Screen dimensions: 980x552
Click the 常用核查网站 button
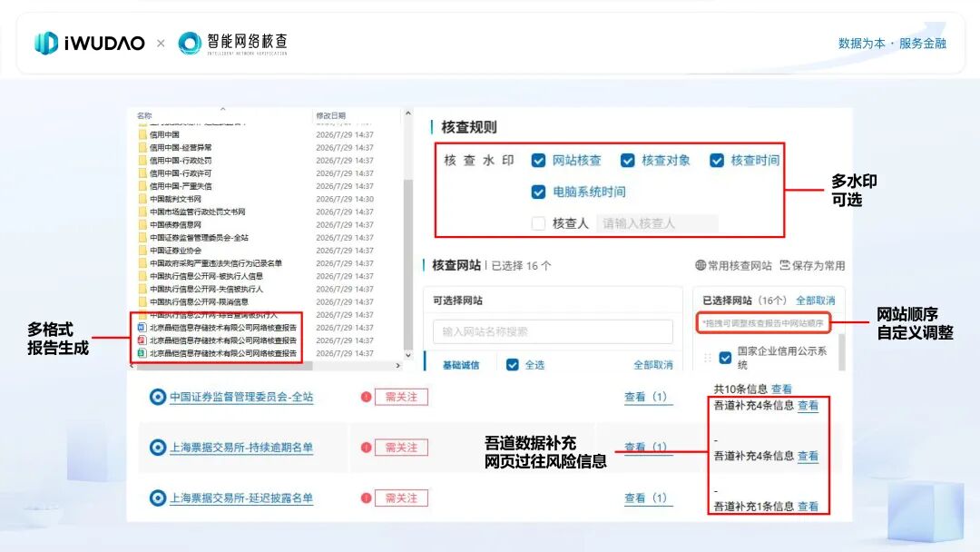(734, 265)
